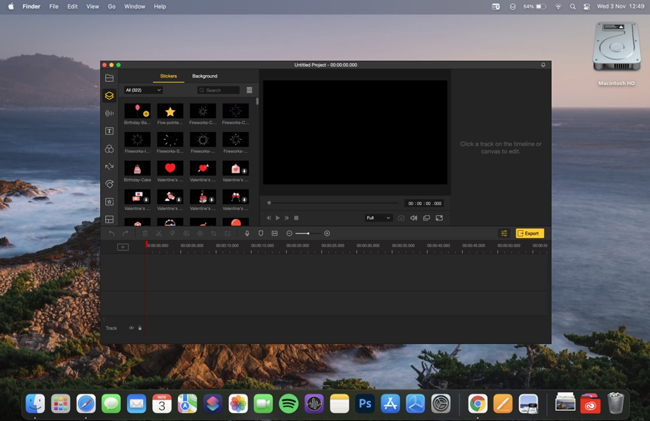Click the snapshot camera icon under preview
The width and height of the screenshot is (650, 421).
point(401,218)
